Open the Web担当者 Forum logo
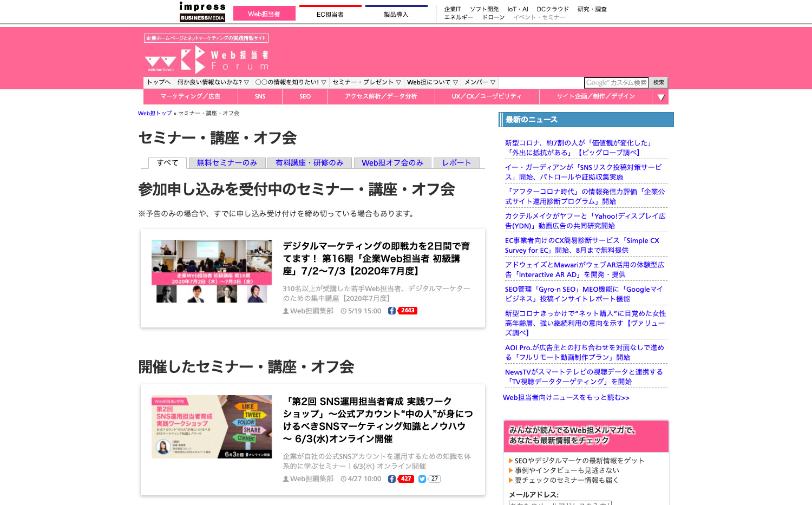 point(206,59)
